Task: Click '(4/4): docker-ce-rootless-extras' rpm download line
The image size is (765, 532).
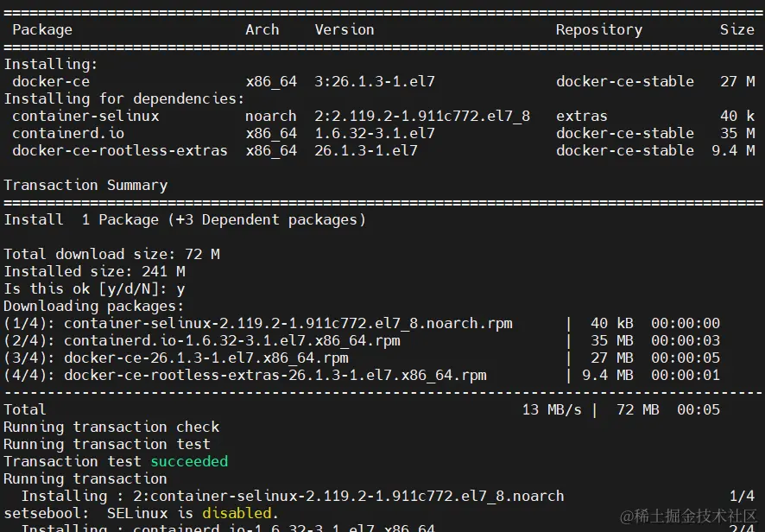Action: point(362,376)
